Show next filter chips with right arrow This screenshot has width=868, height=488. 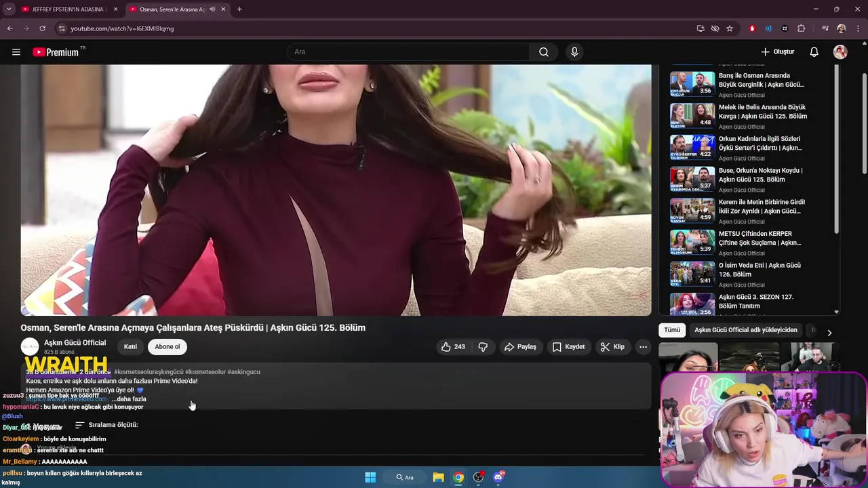829,332
